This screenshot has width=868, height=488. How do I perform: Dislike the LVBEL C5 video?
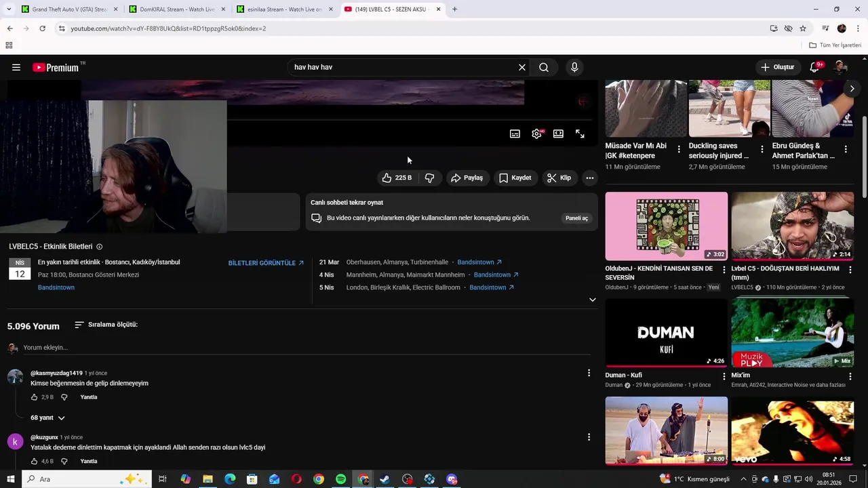pyautogui.click(x=429, y=178)
